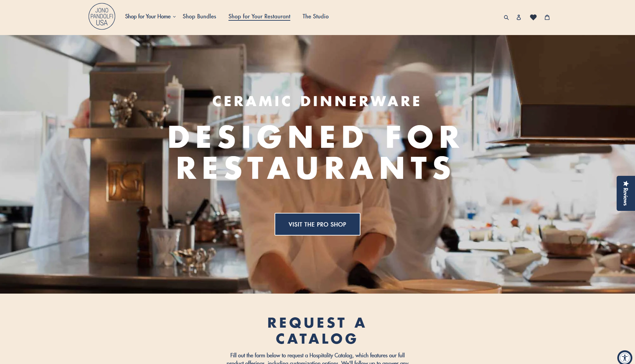Screen dimensions: 635x364
Task: Open Shop for Your Home menu
Action: click(148, 16)
